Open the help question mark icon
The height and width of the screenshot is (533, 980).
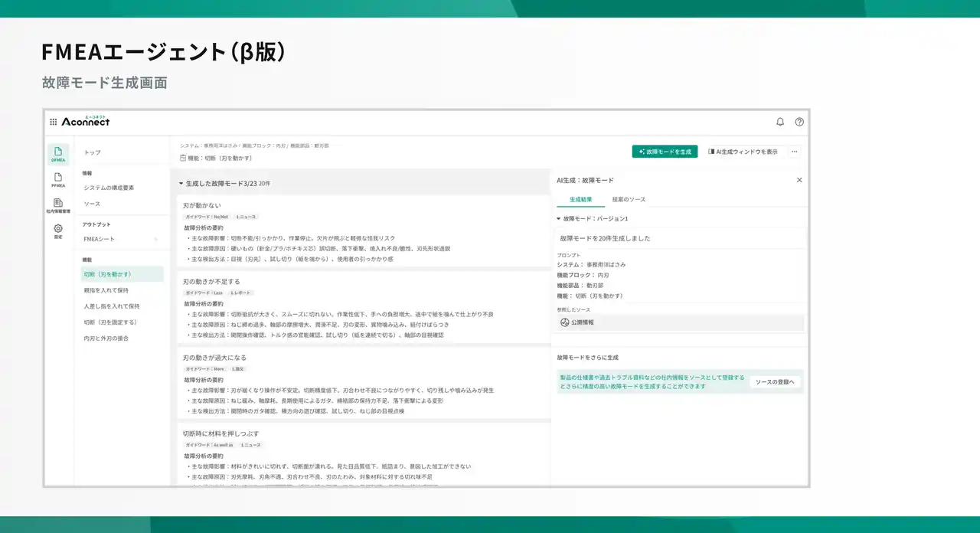(x=799, y=122)
